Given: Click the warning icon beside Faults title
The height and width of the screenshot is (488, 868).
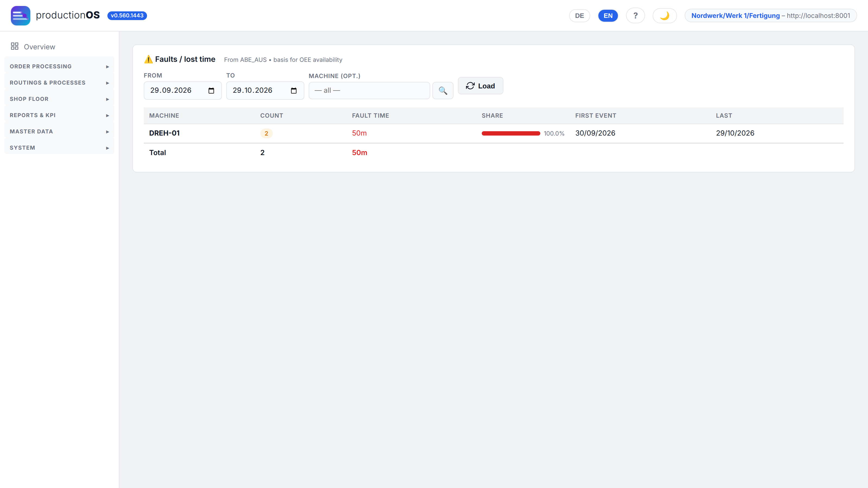Looking at the screenshot, I should pos(148,59).
